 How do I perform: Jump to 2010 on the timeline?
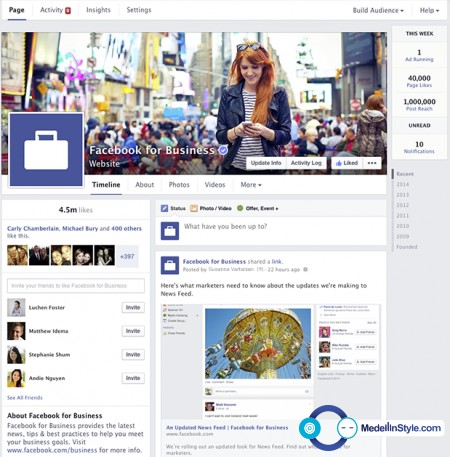click(x=402, y=226)
